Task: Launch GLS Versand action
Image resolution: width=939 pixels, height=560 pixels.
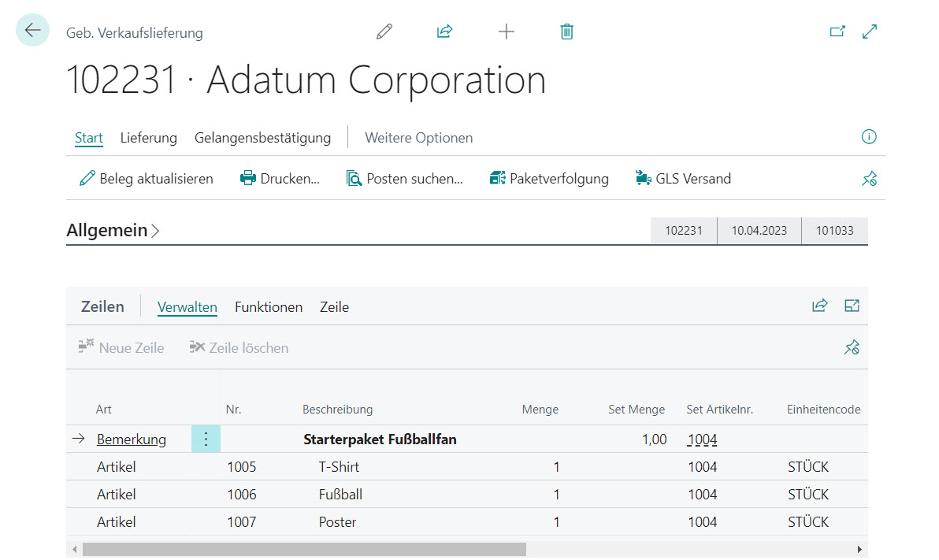Action: (683, 179)
